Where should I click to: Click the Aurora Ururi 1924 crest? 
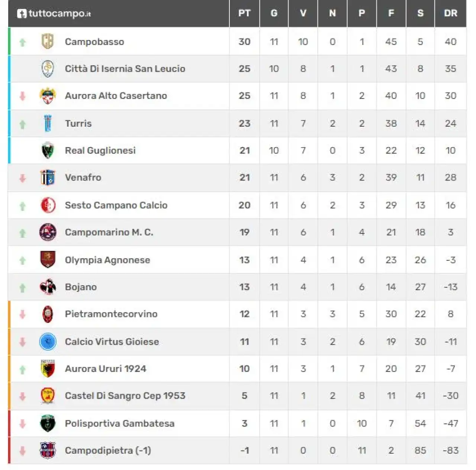pos(48,369)
